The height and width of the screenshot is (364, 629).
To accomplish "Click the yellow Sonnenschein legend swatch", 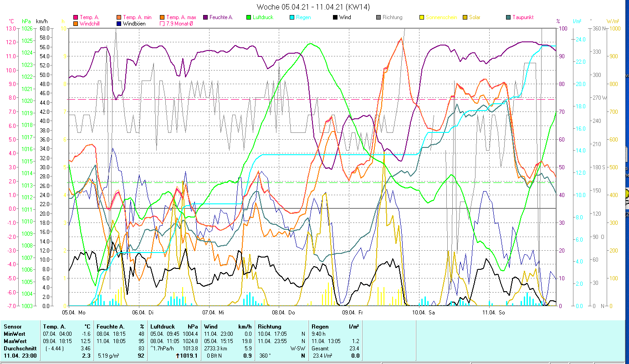I will point(422,17).
